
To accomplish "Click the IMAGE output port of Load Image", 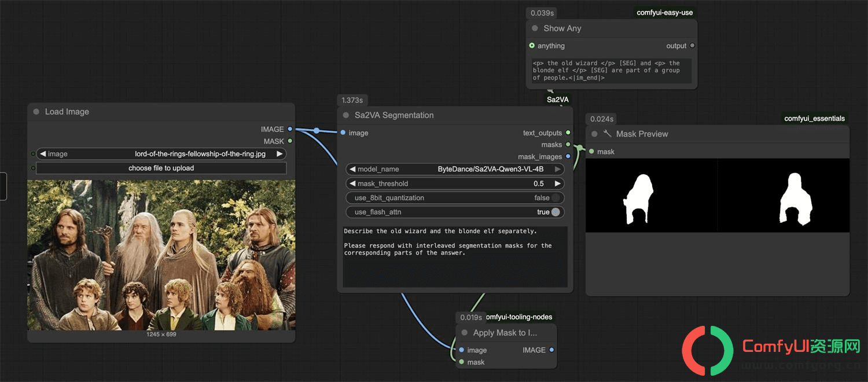I will coord(290,129).
